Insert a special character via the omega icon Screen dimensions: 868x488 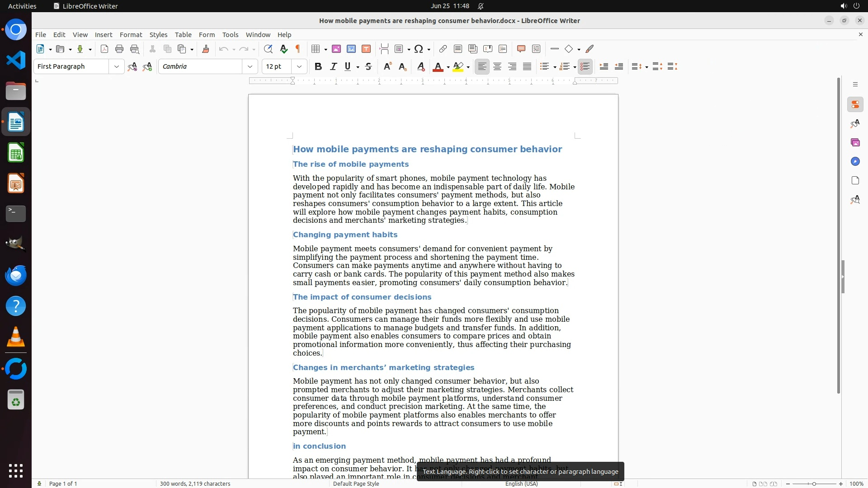(x=419, y=49)
